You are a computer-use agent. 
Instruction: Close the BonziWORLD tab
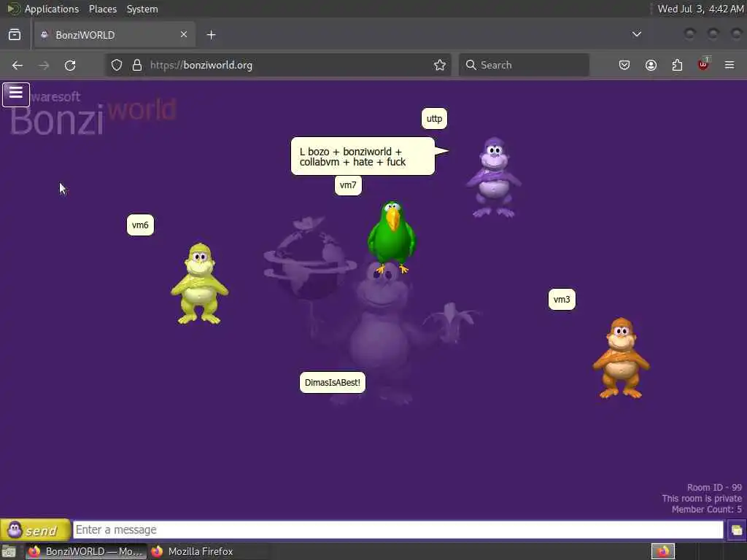(x=183, y=34)
